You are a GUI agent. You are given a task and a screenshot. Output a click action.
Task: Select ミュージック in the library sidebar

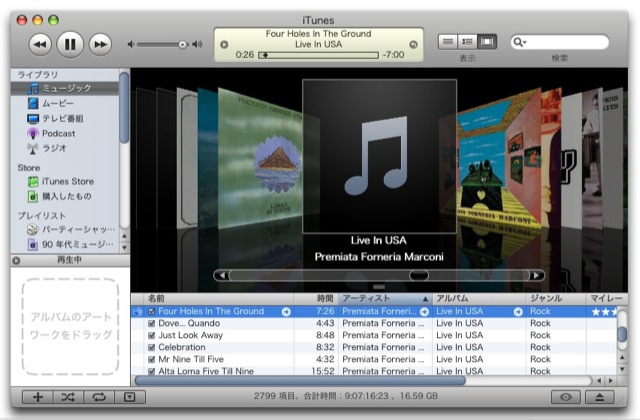coord(65,88)
